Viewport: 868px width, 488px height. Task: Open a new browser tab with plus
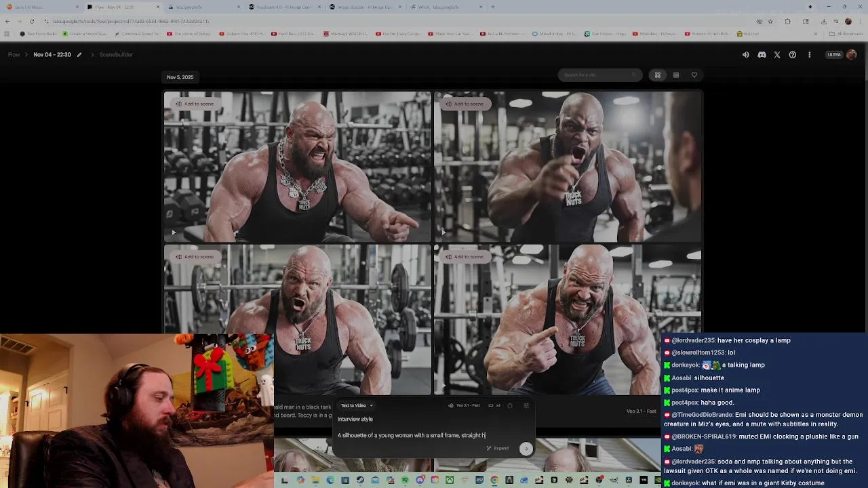click(492, 7)
